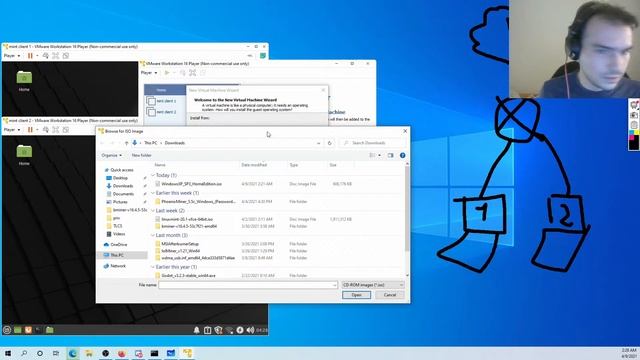Select Network in navigation pane

(118, 266)
